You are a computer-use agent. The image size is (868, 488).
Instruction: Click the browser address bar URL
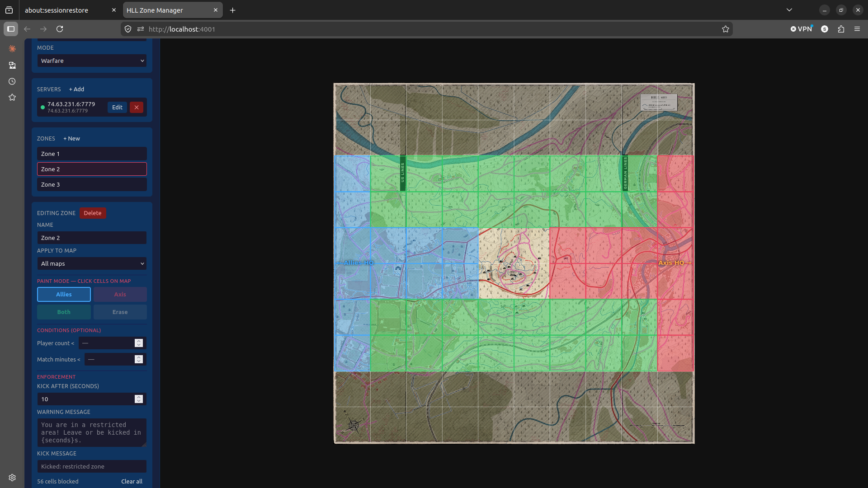pyautogui.click(x=182, y=29)
